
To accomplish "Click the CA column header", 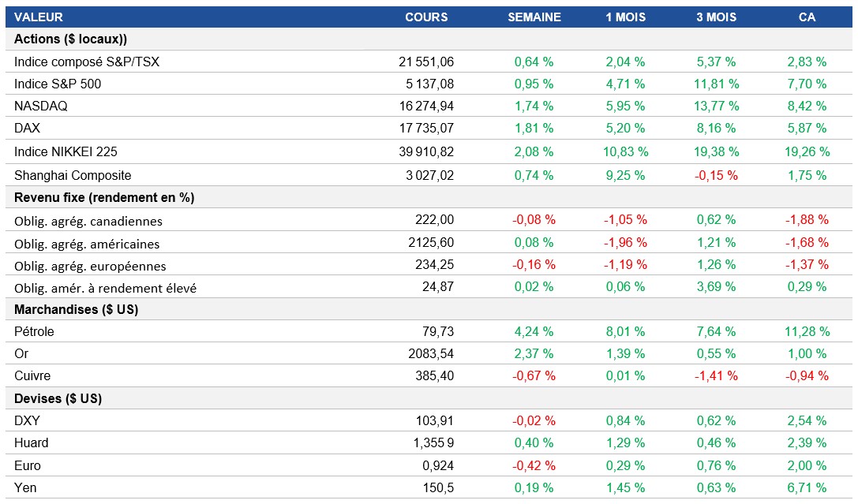I will tap(807, 17).
